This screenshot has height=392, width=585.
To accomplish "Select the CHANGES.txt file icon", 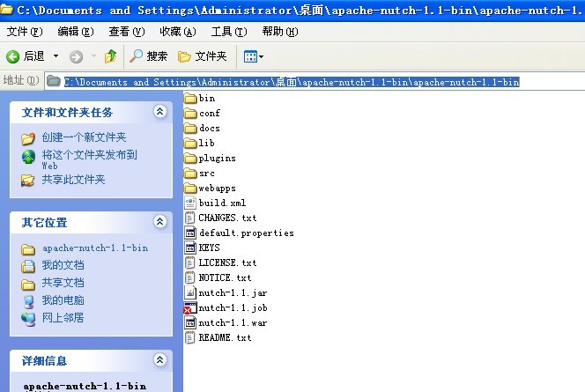I will [x=190, y=218].
